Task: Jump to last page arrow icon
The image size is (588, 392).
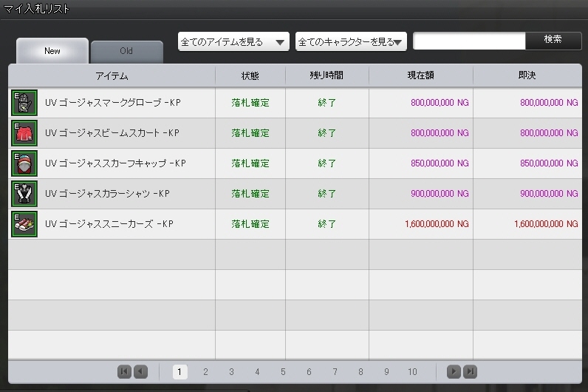Action: (471, 372)
